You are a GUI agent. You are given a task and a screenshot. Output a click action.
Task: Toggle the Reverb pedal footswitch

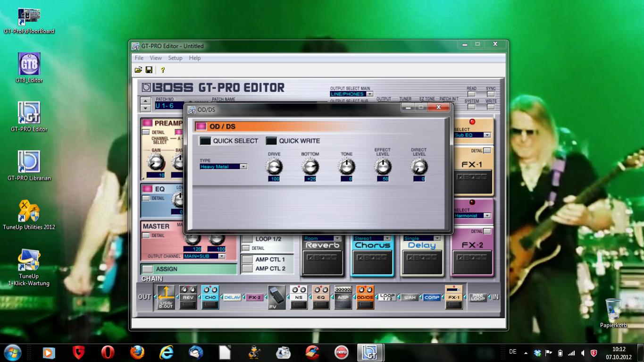(323, 263)
